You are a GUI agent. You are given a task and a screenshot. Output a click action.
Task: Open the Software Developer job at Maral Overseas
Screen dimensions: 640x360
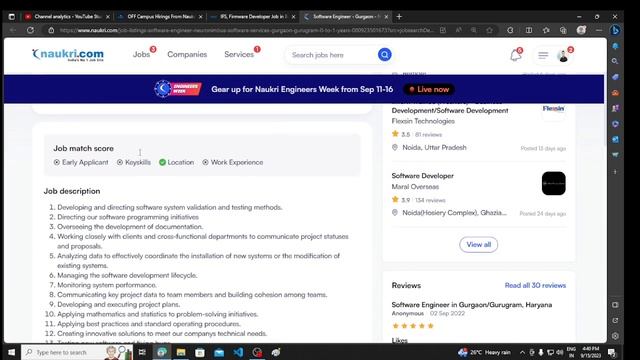pos(422,176)
